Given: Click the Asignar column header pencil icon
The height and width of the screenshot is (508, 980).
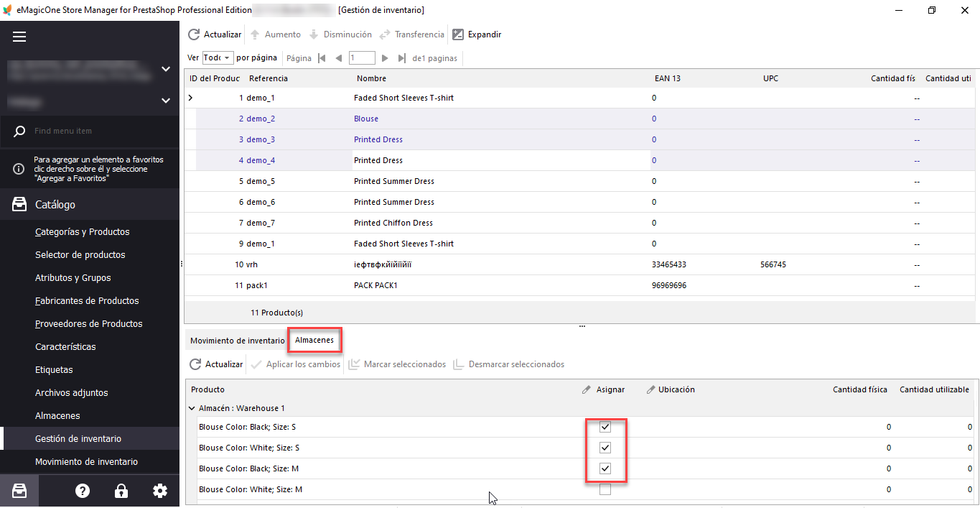Looking at the screenshot, I should click(587, 389).
